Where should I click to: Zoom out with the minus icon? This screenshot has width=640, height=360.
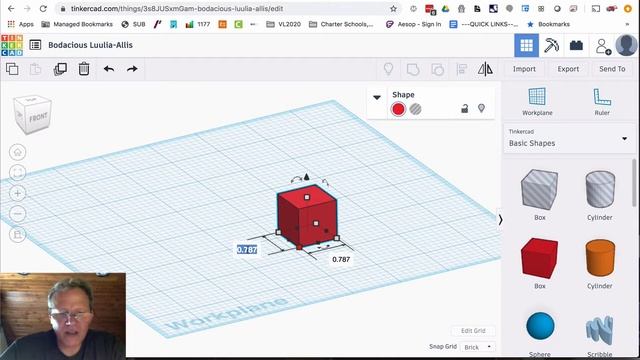(18, 214)
